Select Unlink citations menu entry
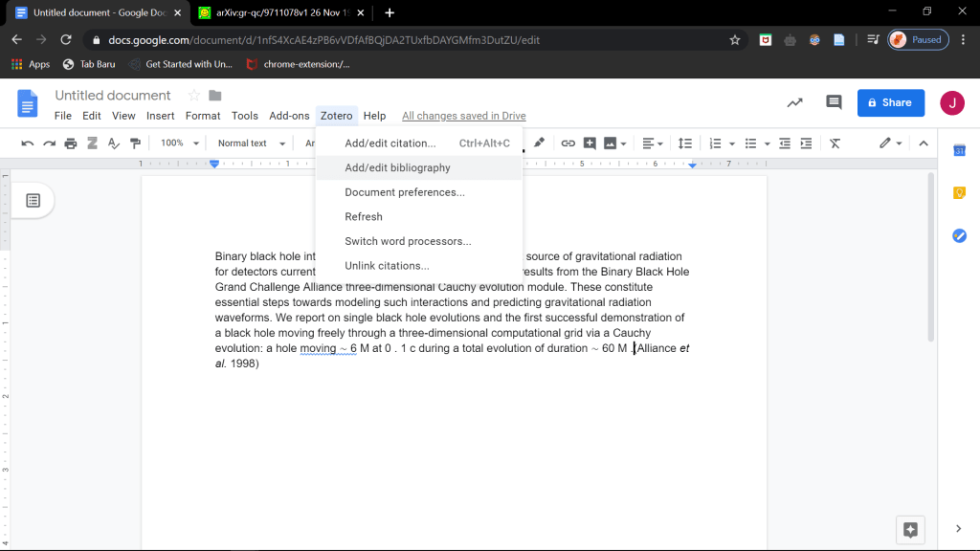980x551 pixels. [x=387, y=265]
